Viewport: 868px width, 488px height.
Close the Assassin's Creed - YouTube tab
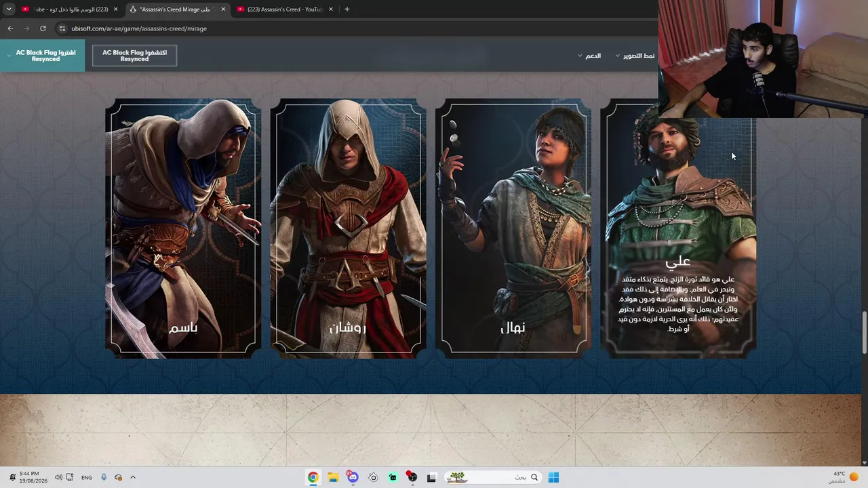pos(330,9)
